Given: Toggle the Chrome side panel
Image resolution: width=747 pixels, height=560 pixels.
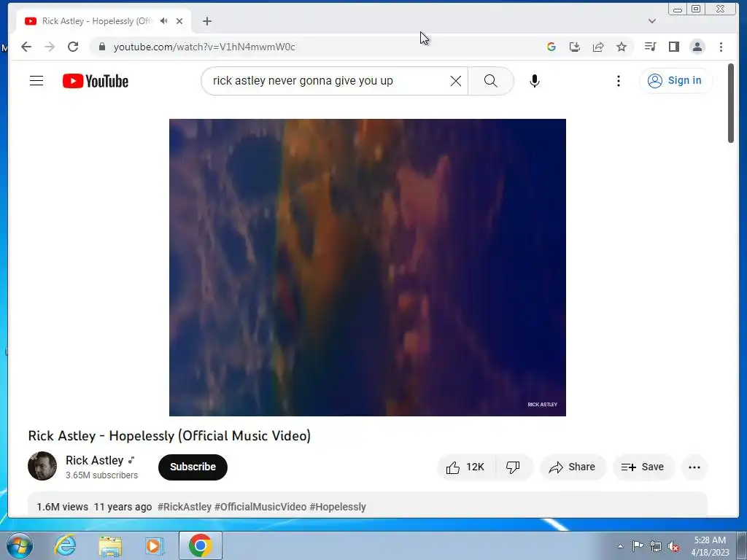Looking at the screenshot, I should coord(673,47).
